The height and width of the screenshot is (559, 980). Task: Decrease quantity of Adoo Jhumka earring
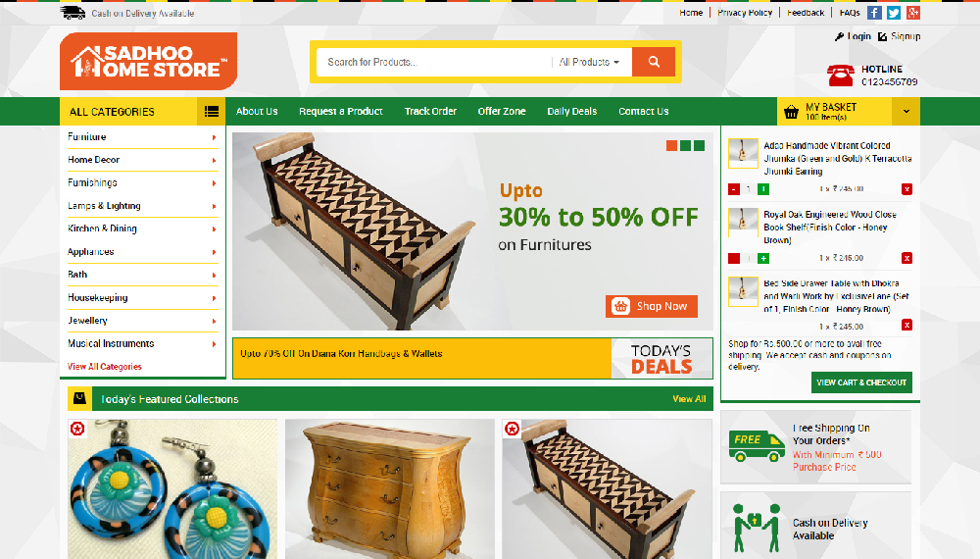(734, 189)
